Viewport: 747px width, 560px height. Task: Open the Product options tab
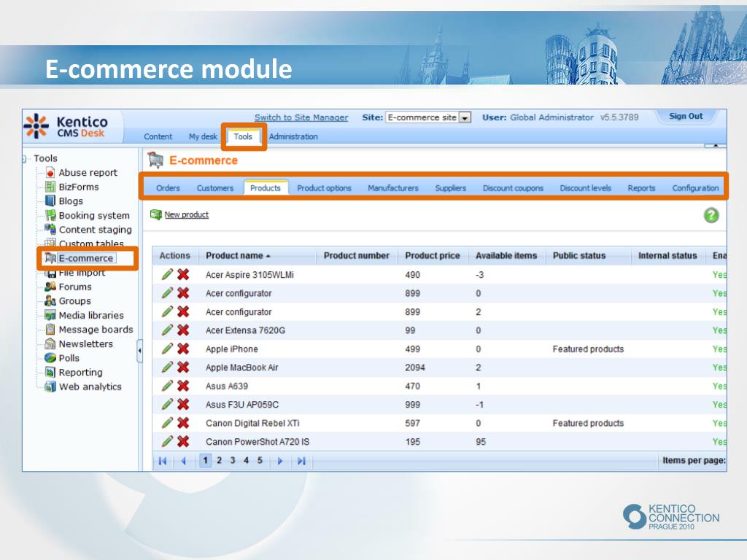pos(325,188)
